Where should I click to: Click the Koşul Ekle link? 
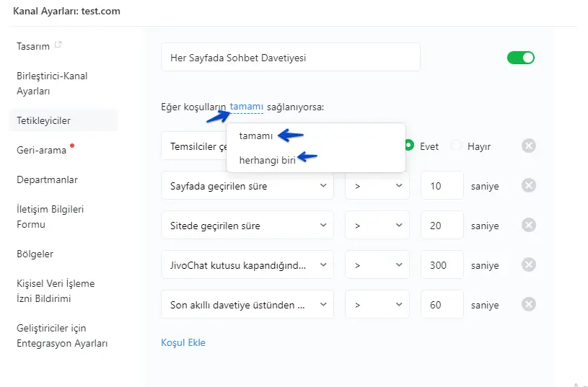183,342
